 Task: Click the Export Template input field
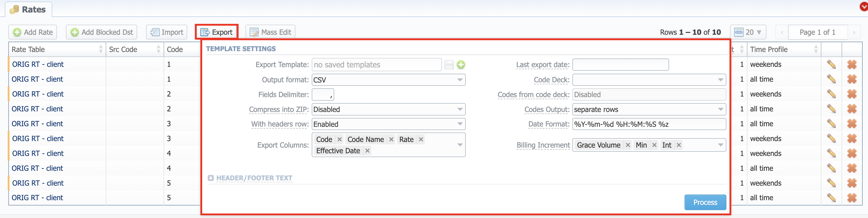click(x=376, y=65)
